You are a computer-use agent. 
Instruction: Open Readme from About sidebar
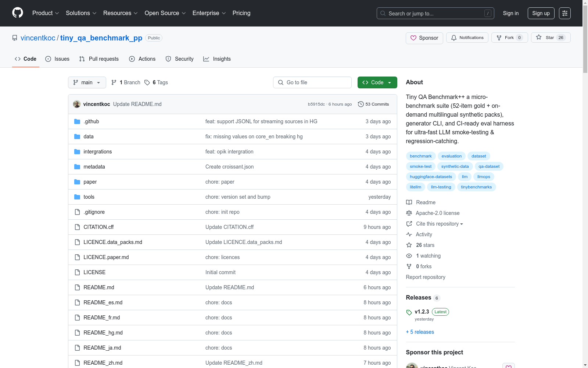[x=421, y=202]
